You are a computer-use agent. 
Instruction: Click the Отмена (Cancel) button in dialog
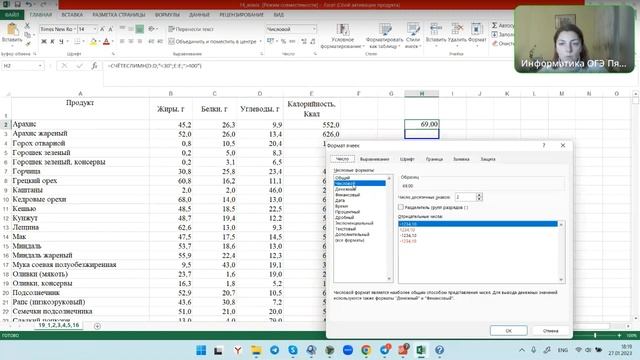[x=550, y=331]
